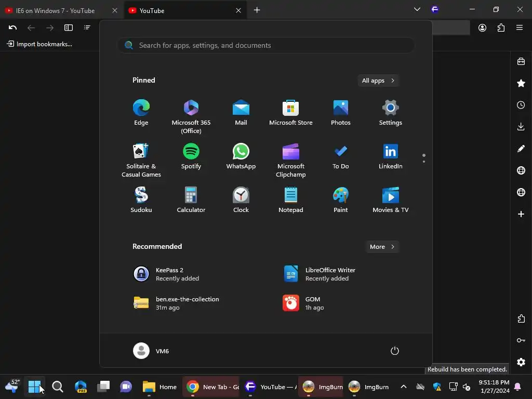Launch Paint
The width and height of the screenshot is (532, 399).
coord(341,200)
